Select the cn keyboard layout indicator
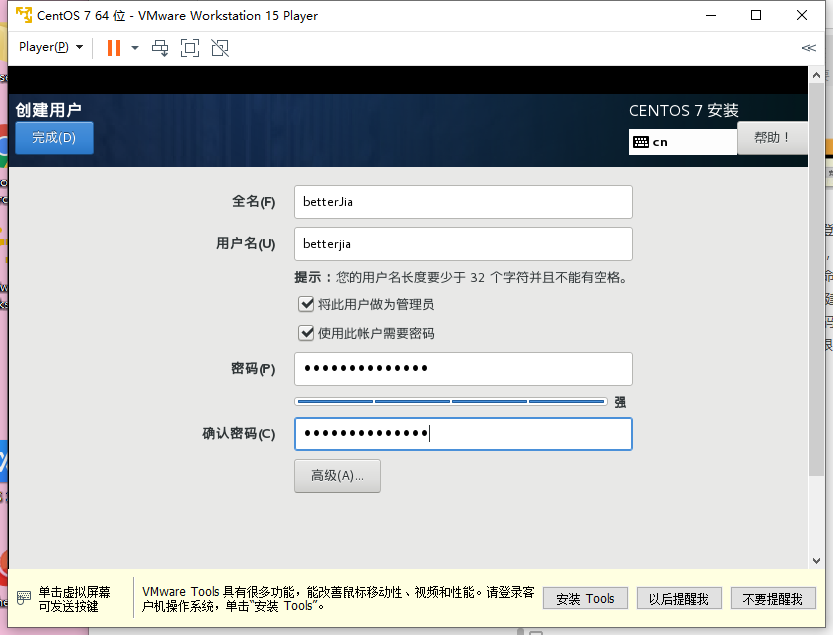Viewport: 833px width, 635px height. 683,142
